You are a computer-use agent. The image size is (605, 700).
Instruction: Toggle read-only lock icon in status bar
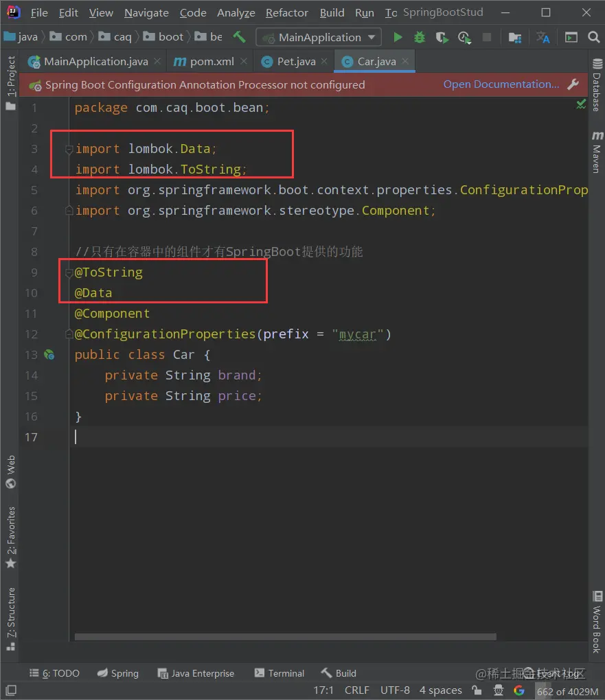[x=477, y=690]
